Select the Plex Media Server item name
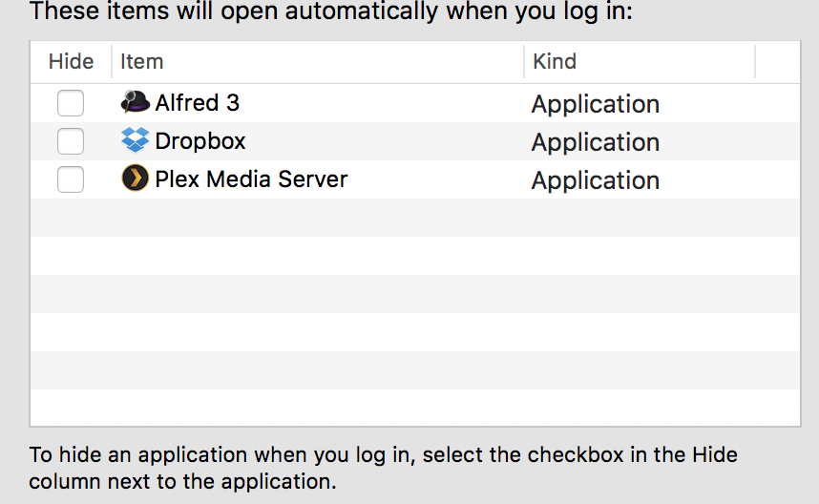Viewport: 819px width, 504px height. tap(251, 179)
